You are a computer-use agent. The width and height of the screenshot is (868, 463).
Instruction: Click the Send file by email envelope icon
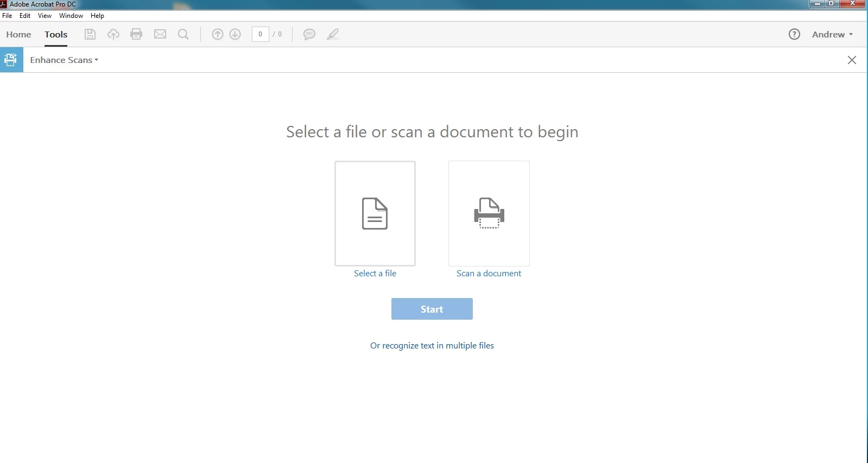(x=160, y=34)
